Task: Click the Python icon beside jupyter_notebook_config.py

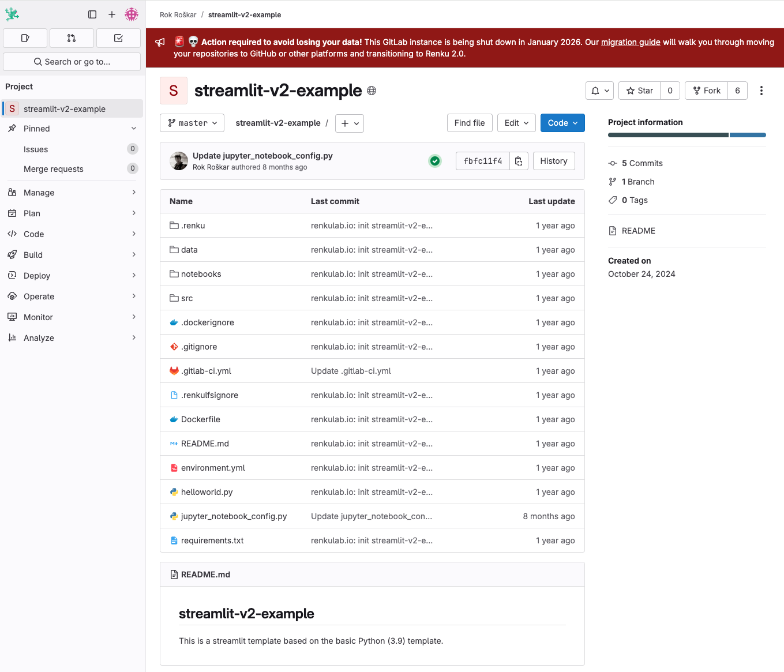Action: (174, 516)
